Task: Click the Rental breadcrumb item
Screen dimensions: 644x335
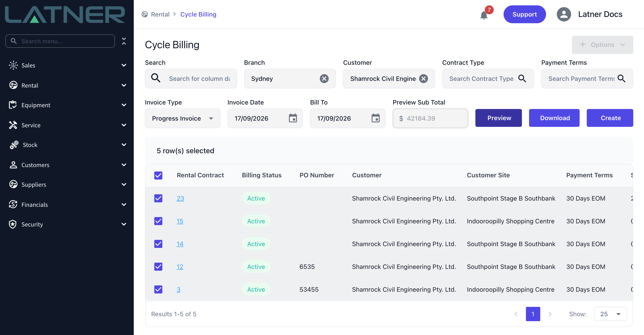Action: [160, 14]
